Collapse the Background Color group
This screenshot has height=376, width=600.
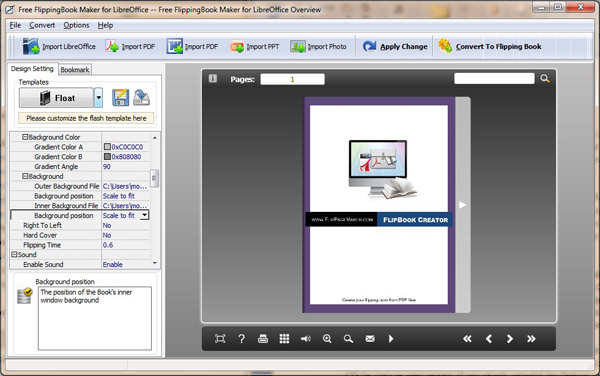25,137
